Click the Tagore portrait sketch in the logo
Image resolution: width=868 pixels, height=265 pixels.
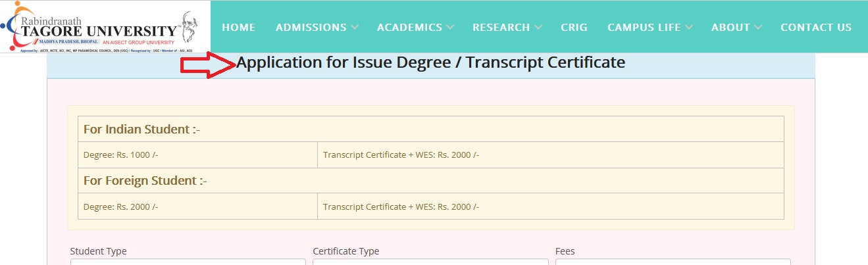coord(195,26)
